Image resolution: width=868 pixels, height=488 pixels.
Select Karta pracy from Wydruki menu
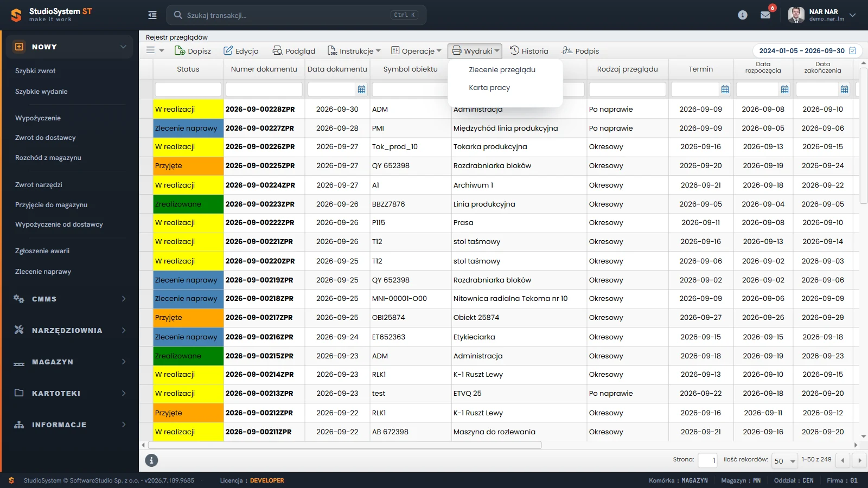[490, 87]
